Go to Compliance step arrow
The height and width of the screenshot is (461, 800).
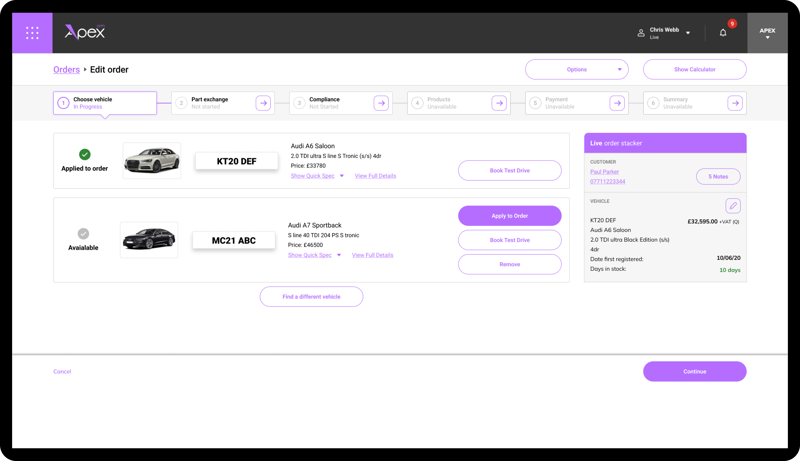(x=381, y=103)
